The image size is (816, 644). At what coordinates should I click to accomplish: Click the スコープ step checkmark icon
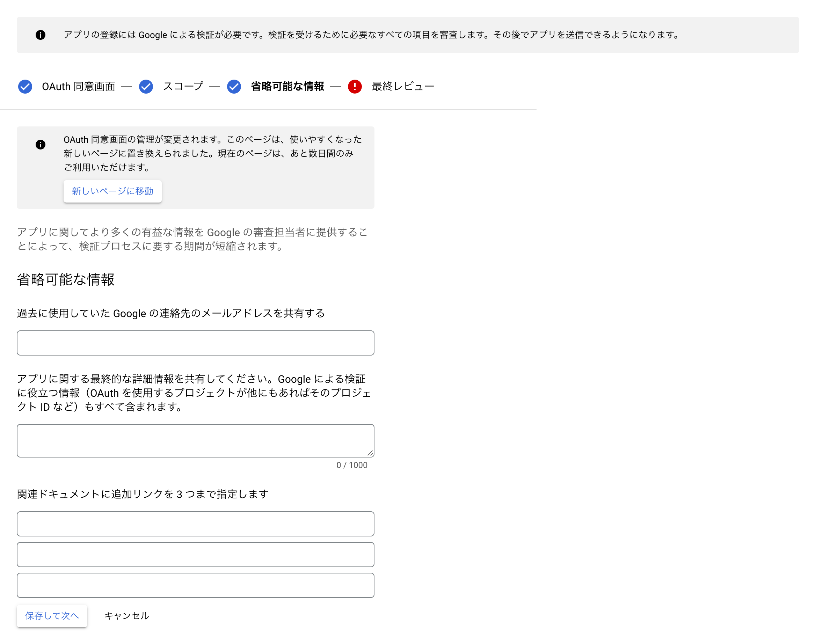(146, 86)
